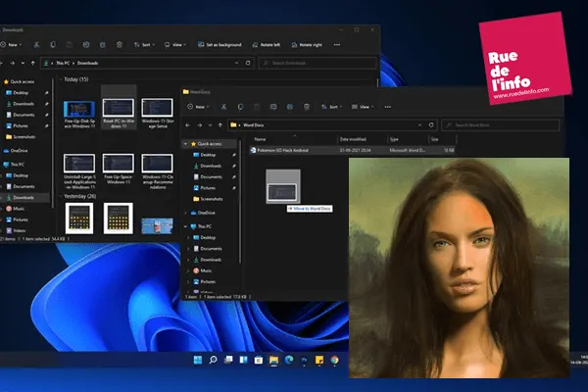
Task: Open address bar history dropdown in Word Docs window
Action: click(x=419, y=124)
